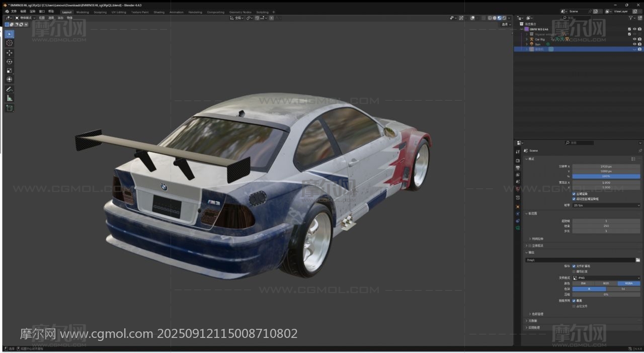Open the Collection properties tab
Screen dimensions: 644x353
[518, 198]
